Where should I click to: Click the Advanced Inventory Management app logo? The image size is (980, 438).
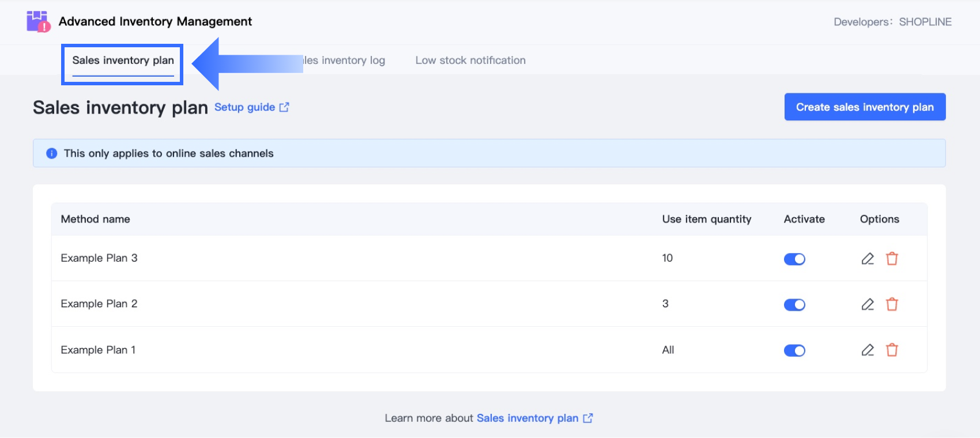38,21
